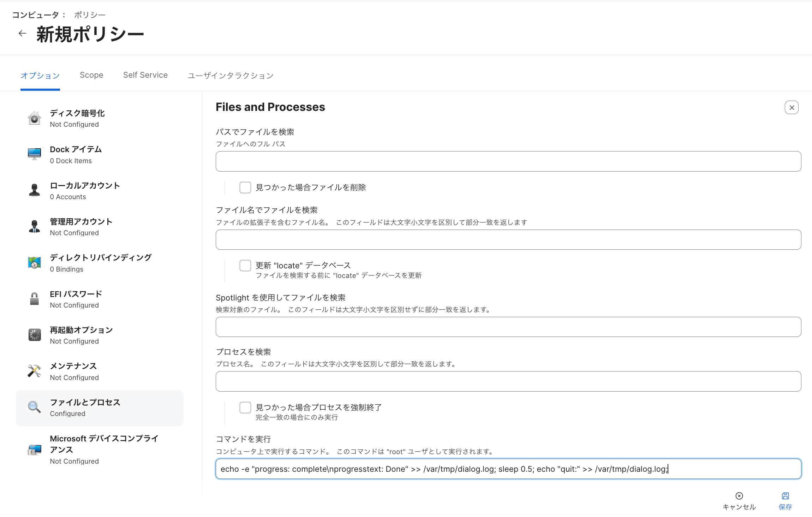Select the メンテナンス title text
Screen dimensions: 812x517
tap(73, 366)
